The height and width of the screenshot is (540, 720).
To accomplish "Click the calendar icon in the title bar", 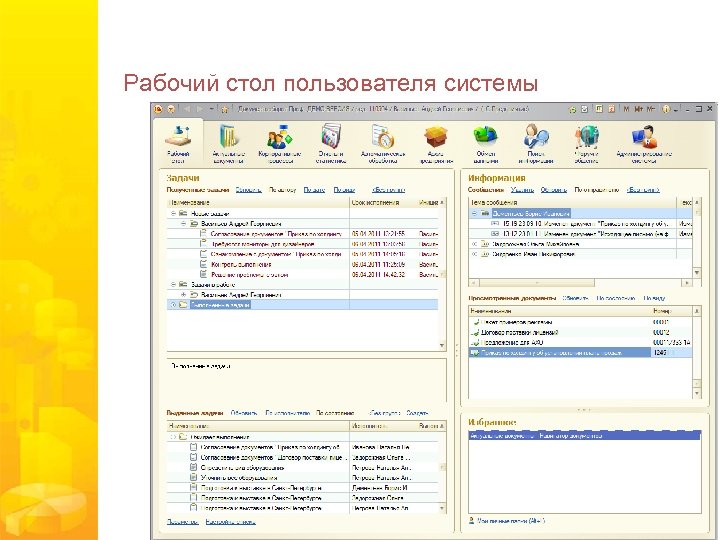I will point(612,109).
